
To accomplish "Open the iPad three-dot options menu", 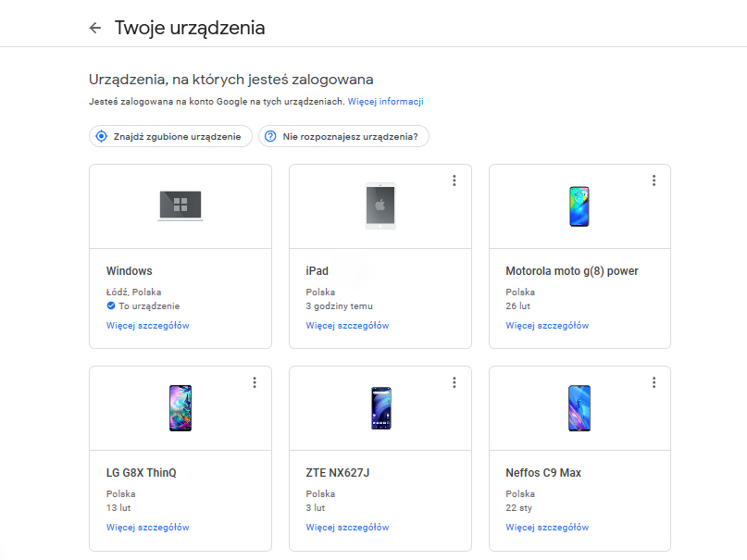I will [x=454, y=180].
